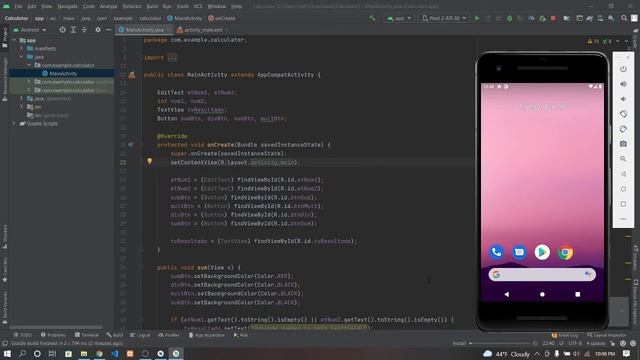This screenshot has width=640, height=360.
Task: Open Search Everywhere magnifier in toolbar
Action: coord(624,18)
